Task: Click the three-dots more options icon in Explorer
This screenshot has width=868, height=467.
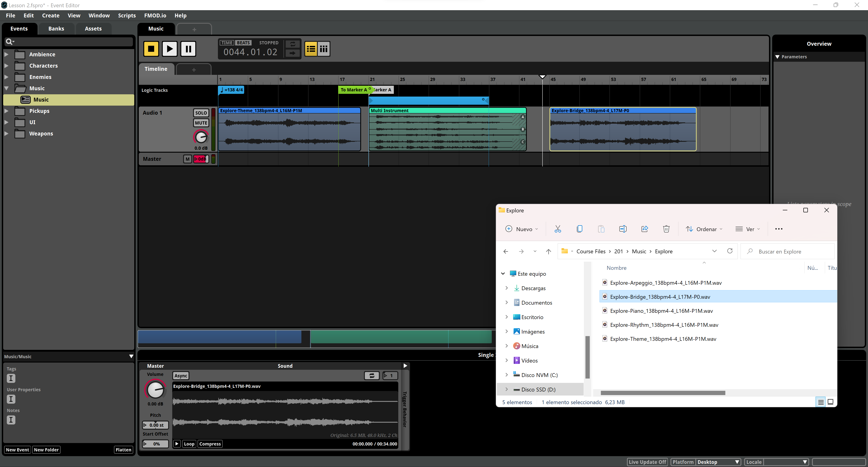Action: tap(779, 229)
